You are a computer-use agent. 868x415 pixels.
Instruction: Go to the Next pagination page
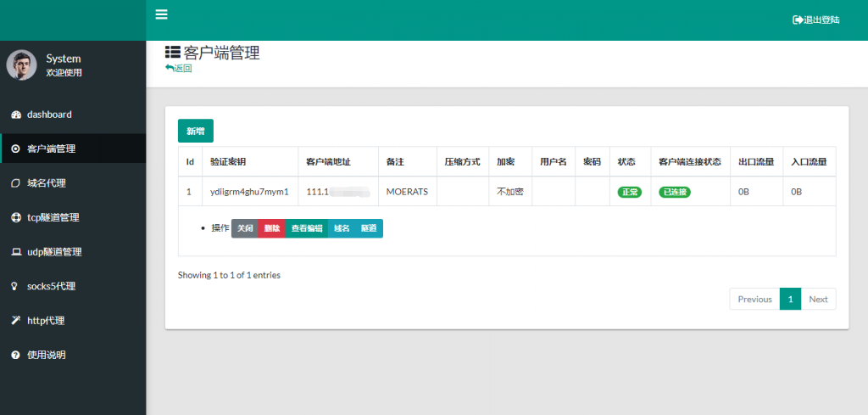coord(818,299)
